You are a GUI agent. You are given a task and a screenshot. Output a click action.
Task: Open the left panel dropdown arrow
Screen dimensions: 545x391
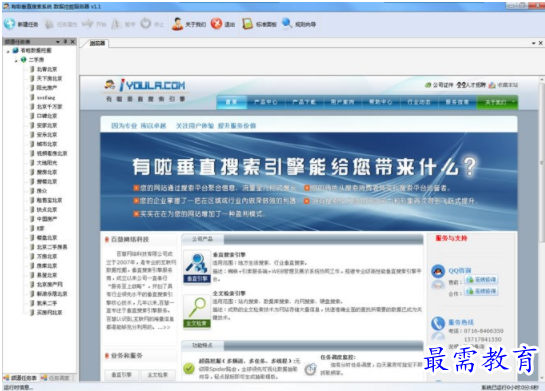point(58,42)
